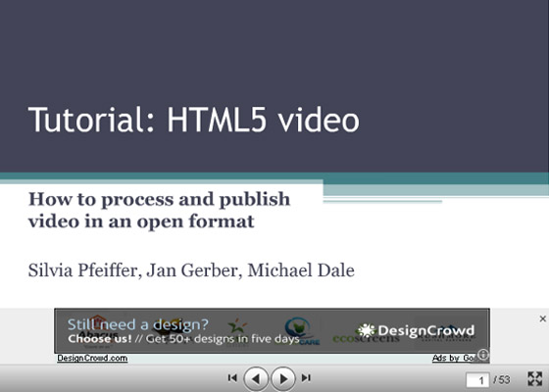Click the slide number input field
Image resolution: width=549 pixels, height=392 pixels.
(477, 380)
